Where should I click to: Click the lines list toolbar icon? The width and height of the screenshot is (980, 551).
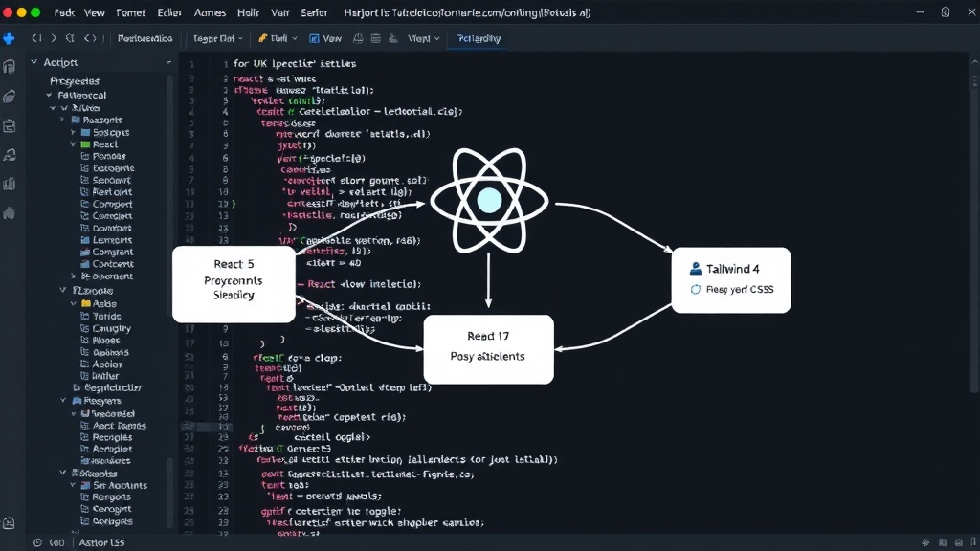[x=375, y=38]
